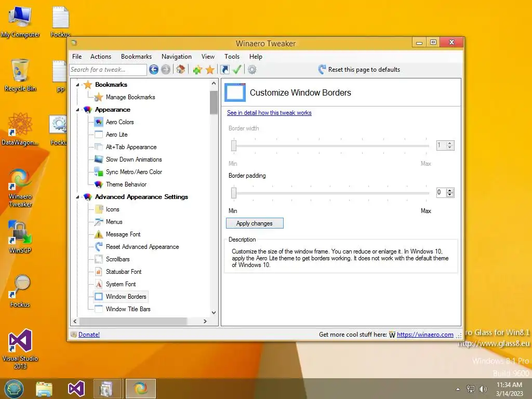Select Sync Metro/Aero Color item

tap(134, 172)
